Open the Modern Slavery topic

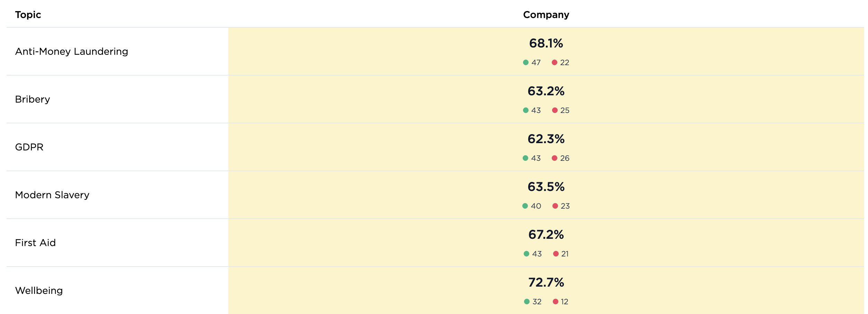point(52,195)
